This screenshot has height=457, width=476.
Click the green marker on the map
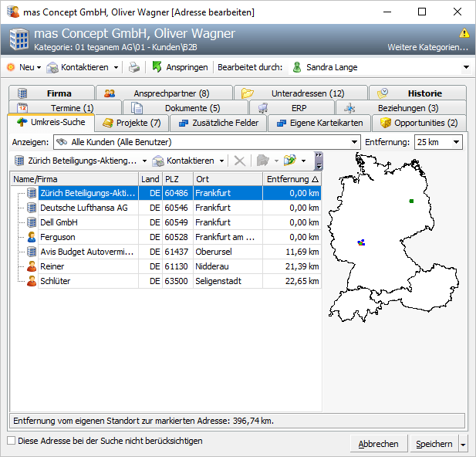(411, 201)
